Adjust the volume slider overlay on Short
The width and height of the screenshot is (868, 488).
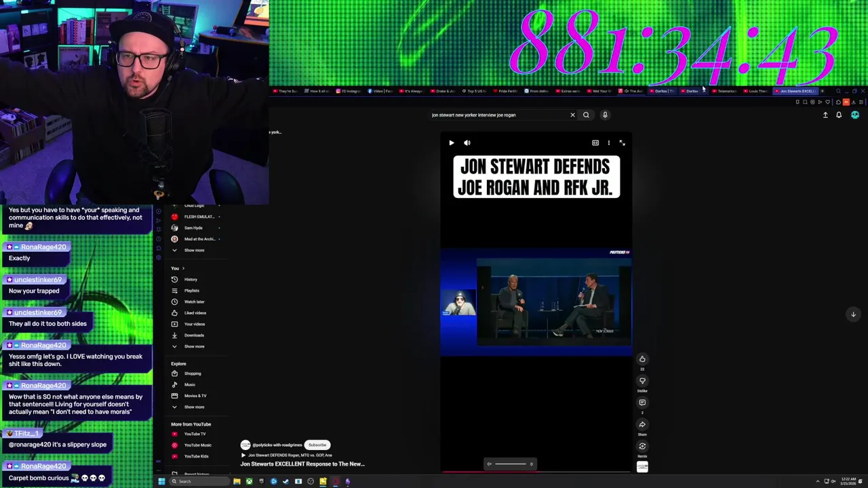[x=510, y=464]
